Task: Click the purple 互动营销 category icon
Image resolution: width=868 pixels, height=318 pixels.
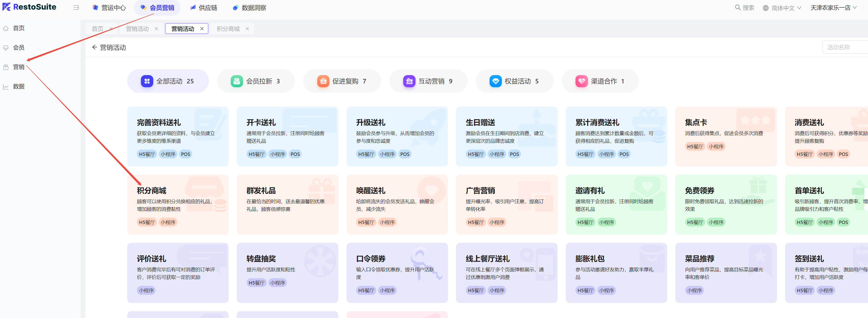Action: pyautogui.click(x=409, y=81)
